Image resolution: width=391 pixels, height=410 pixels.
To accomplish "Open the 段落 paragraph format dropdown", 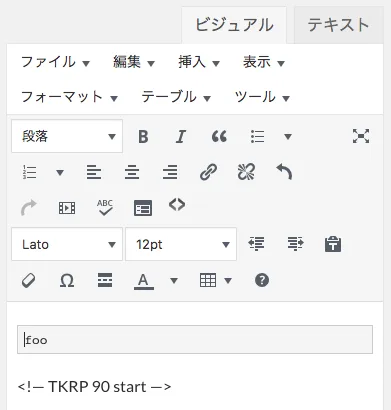I will coord(67,136).
